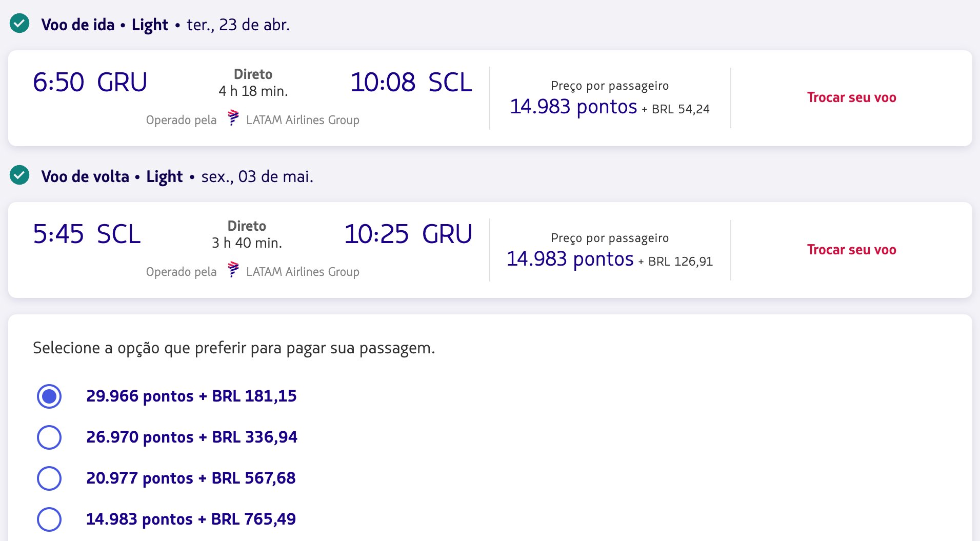Click the Direto 4 h 18 min duration

pyautogui.click(x=253, y=83)
